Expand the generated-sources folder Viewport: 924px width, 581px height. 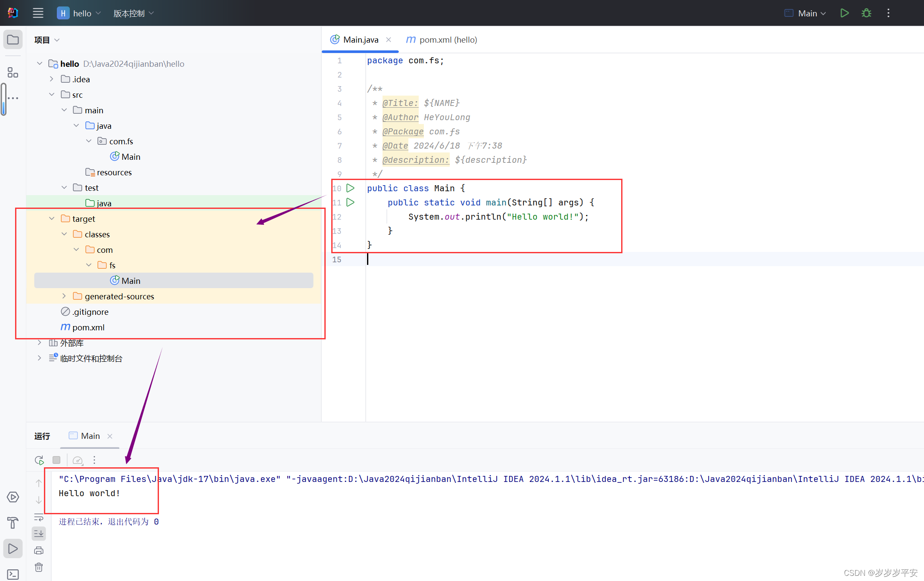pyautogui.click(x=64, y=296)
